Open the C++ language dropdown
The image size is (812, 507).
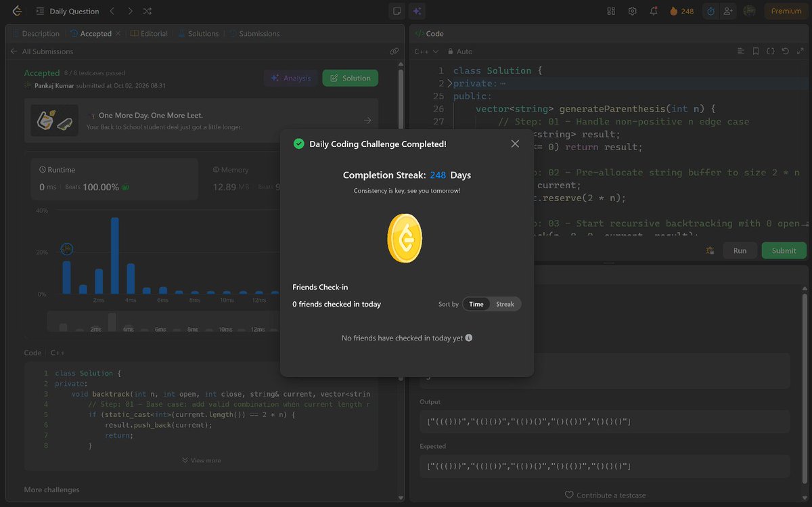pos(426,51)
